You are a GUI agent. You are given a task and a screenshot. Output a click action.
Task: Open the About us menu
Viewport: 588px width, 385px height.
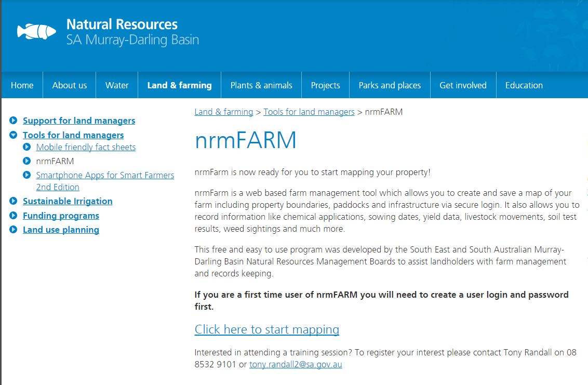(x=70, y=85)
